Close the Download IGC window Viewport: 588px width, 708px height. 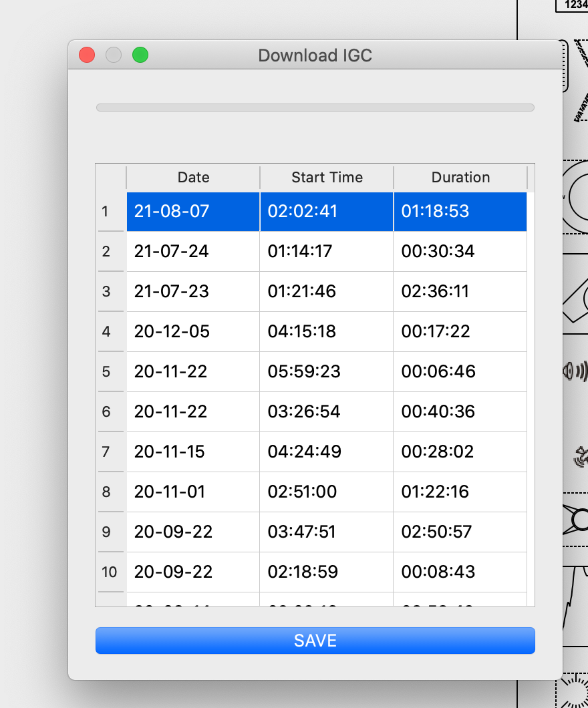pos(87,55)
